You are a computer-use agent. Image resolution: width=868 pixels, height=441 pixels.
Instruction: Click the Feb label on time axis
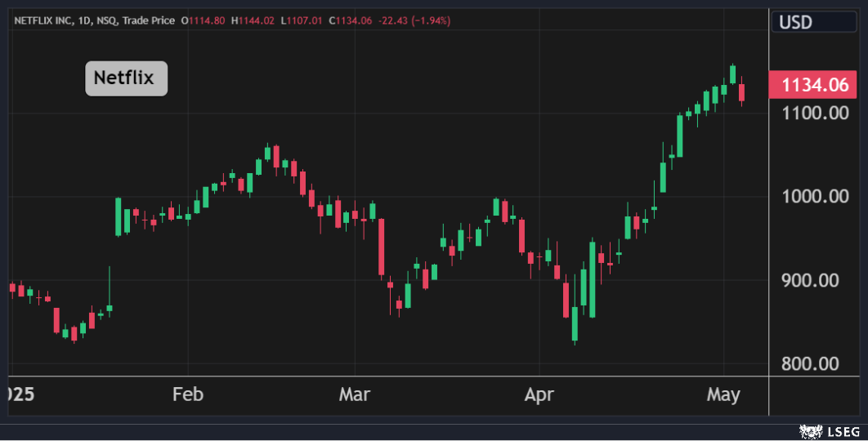pos(187,395)
